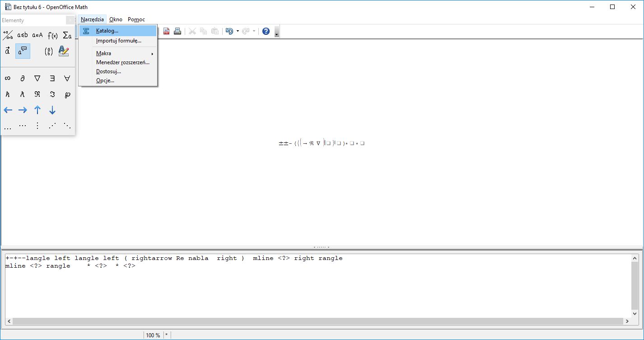Export formula directly as PDF
The height and width of the screenshot is (340, 644).
[x=167, y=31]
